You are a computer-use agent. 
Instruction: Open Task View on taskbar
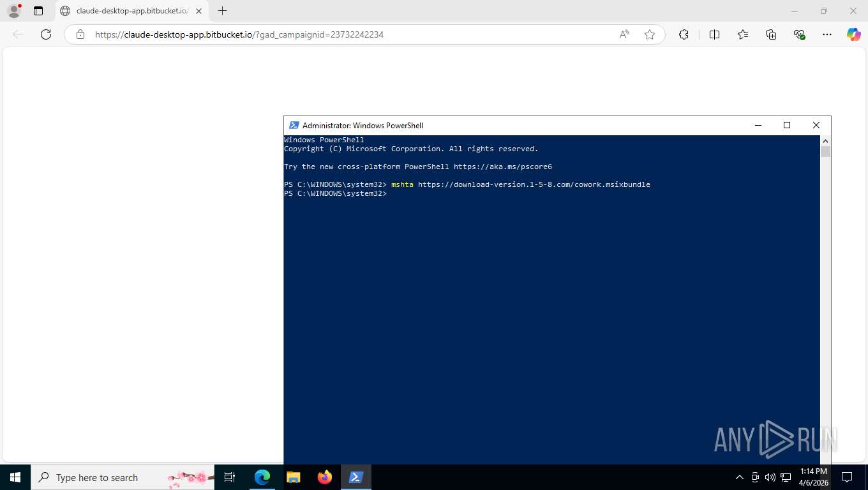tap(230, 477)
